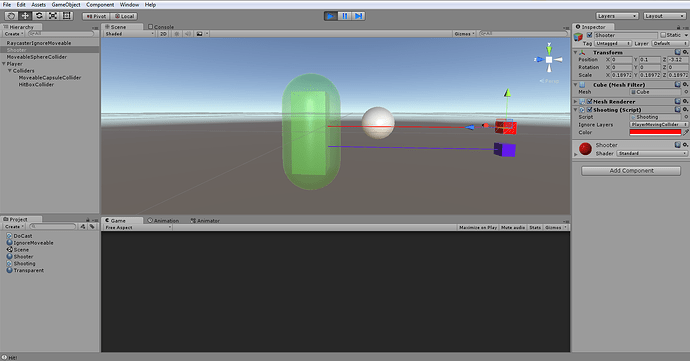This screenshot has height=361, width=690.
Task: Select the Move tool
Action: (x=25, y=16)
